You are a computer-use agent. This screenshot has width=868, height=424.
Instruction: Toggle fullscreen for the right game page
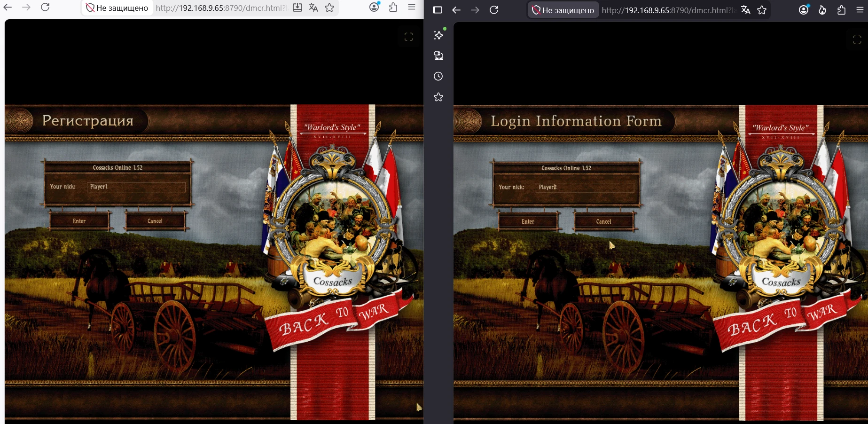[x=857, y=39]
